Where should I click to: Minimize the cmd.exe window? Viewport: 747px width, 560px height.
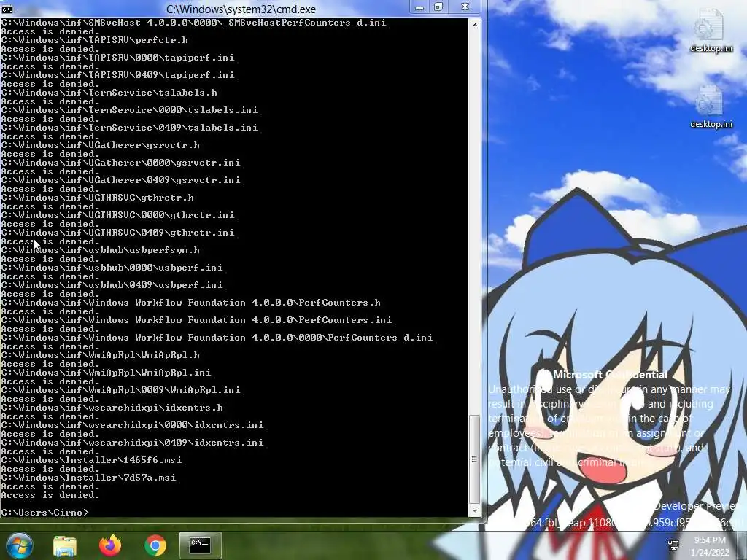(419, 7)
